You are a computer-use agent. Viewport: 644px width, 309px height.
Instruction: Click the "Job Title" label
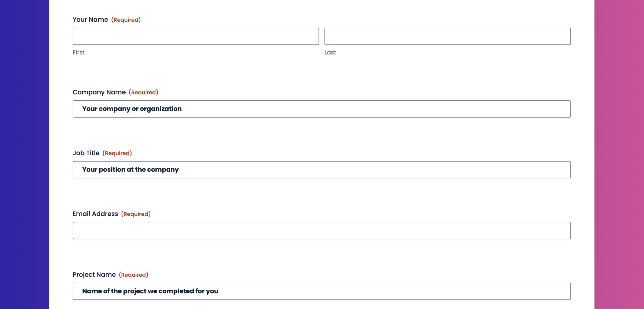(x=86, y=153)
